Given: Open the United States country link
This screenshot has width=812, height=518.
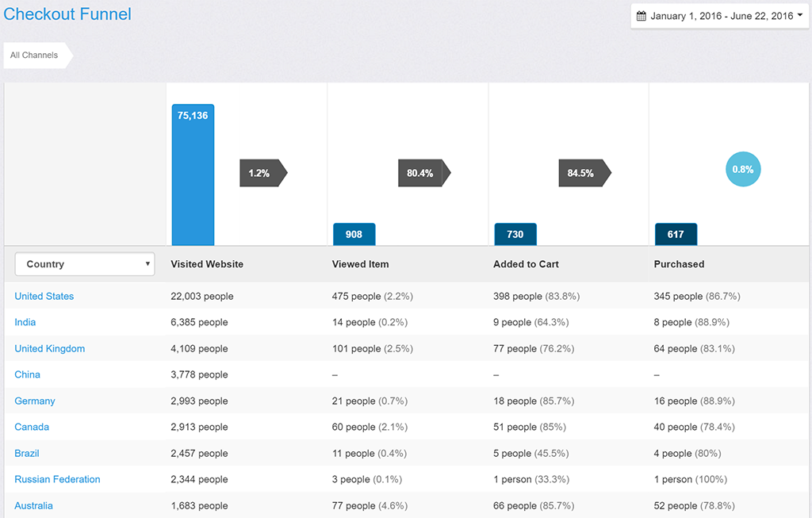Looking at the screenshot, I should [x=44, y=297].
